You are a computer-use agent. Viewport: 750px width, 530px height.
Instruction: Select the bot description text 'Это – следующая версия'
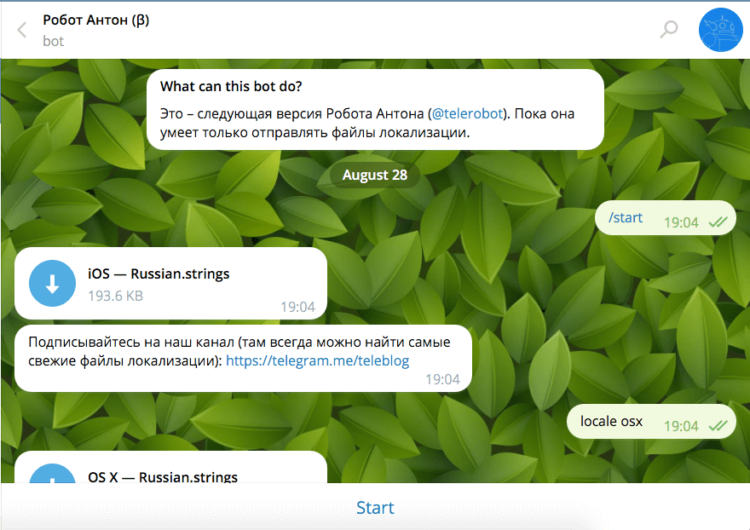pyautogui.click(x=367, y=123)
